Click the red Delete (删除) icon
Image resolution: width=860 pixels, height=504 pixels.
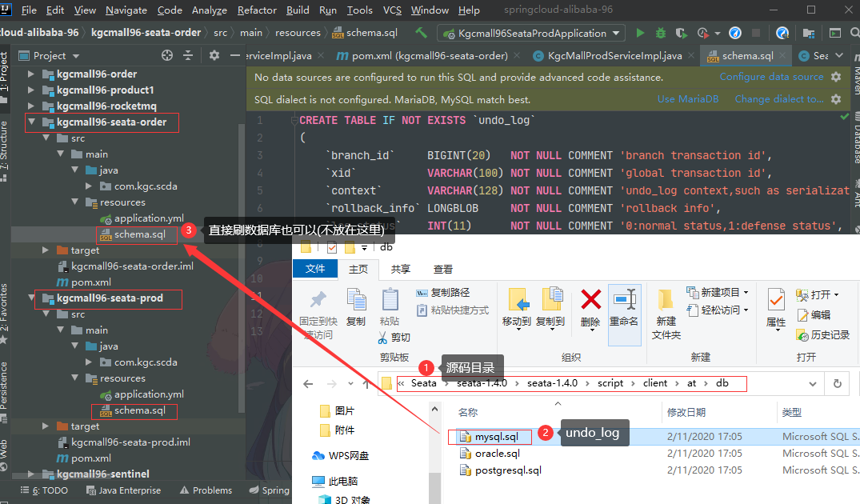(x=590, y=300)
